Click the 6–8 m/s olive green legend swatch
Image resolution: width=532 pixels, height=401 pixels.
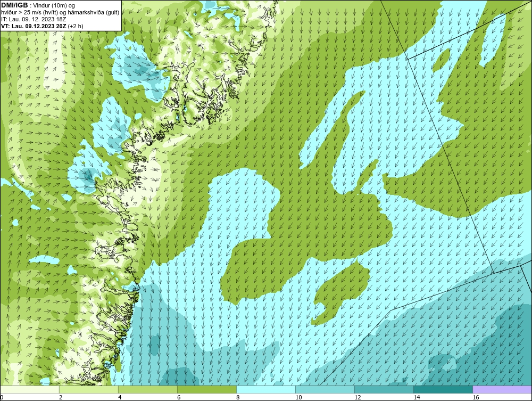(x=207, y=389)
